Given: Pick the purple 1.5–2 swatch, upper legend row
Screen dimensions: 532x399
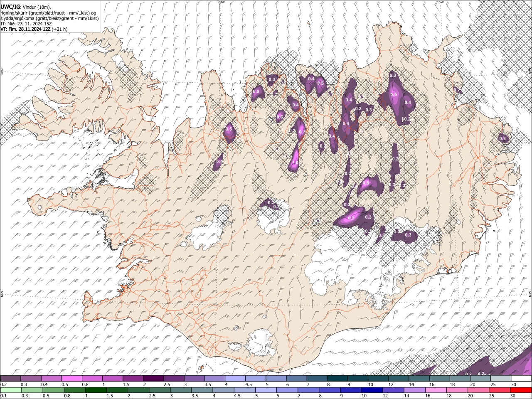Looking at the screenshot, I should point(133,378).
